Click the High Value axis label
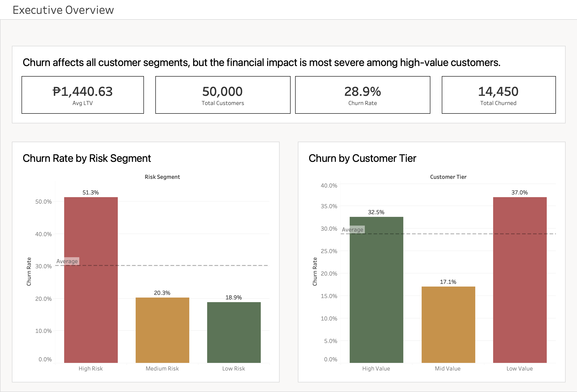 376,369
